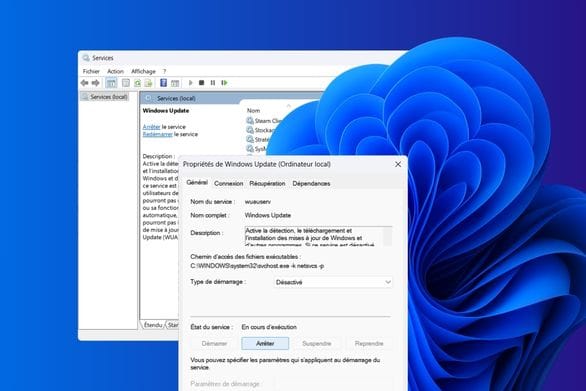
Task: Click the Suspendre button
Action: tap(317, 343)
